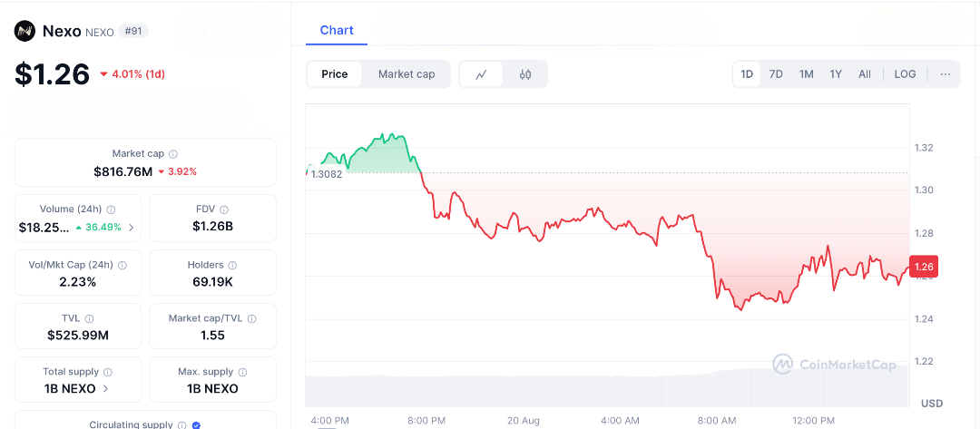
Task: Expand the Total supply chevron arrow
Action: (x=105, y=388)
